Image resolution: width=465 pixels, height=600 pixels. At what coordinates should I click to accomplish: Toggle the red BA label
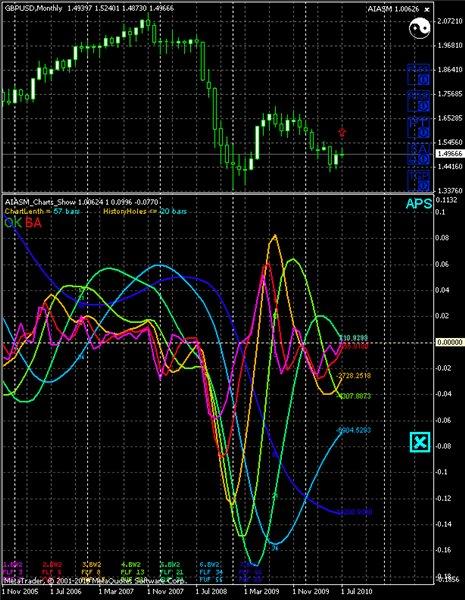pos(33,223)
